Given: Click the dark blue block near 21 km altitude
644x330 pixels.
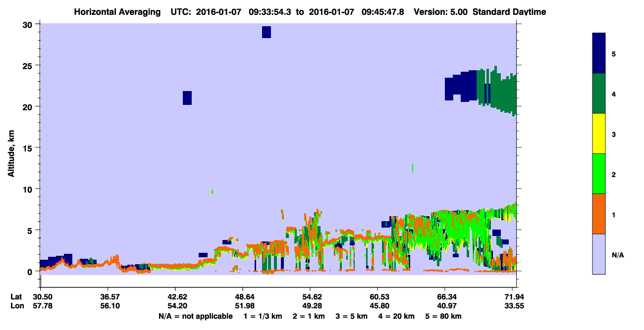Looking at the screenshot, I should tap(187, 98).
